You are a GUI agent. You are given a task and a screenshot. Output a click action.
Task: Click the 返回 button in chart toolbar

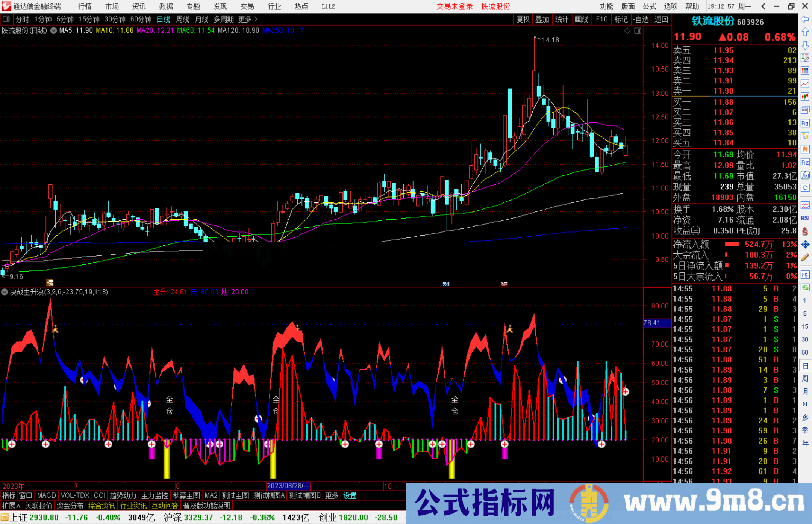(661, 19)
